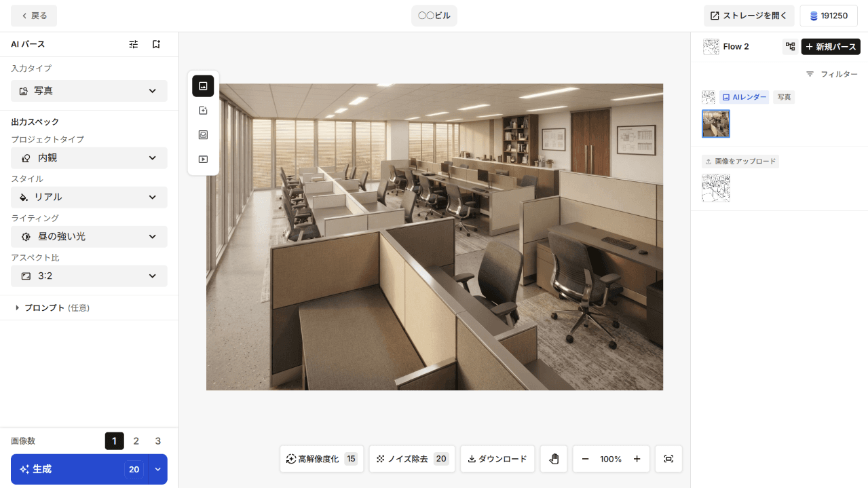Open the 入力タイプ 写真 dropdown

(89, 91)
